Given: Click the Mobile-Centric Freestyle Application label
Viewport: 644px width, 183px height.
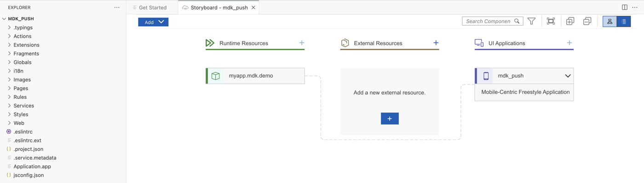Looking at the screenshot, I should [x=525, y=92].
